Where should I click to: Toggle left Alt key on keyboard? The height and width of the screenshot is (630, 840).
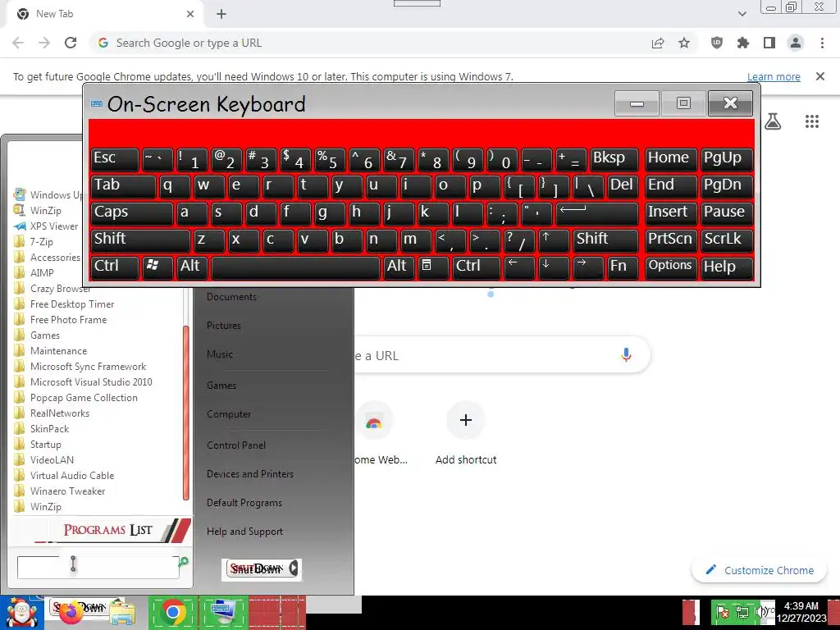192,267
